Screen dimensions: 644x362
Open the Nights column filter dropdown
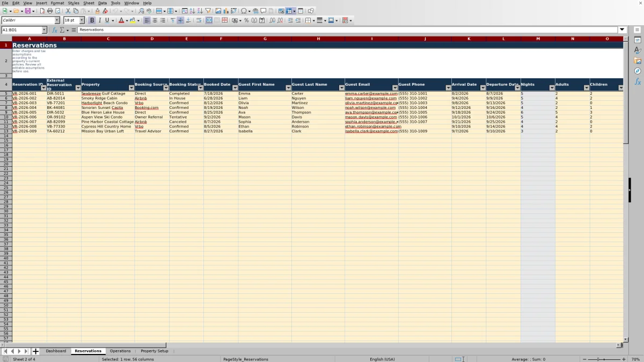552,87
